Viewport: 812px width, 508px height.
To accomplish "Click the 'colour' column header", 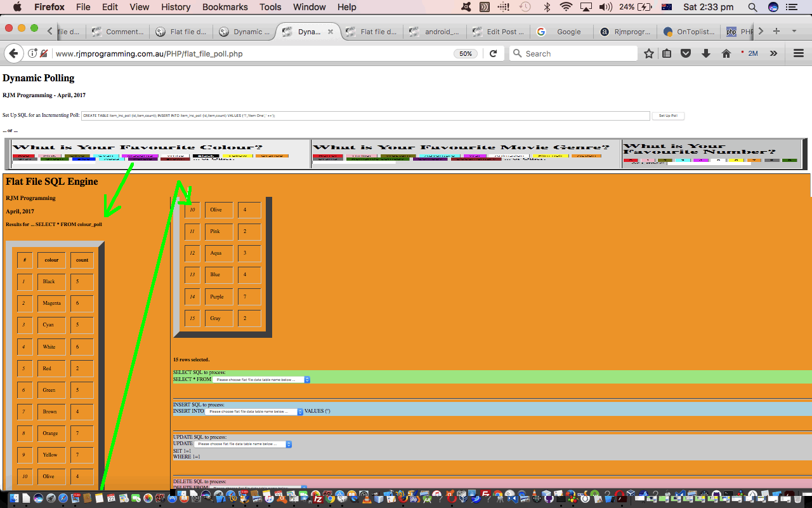I will (51, 260).
